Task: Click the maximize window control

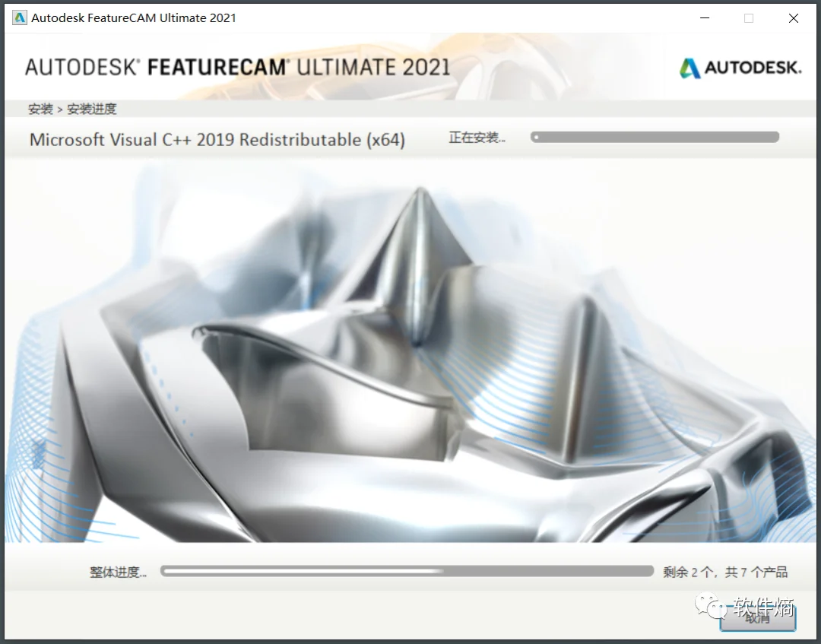Action: point(749,17)
